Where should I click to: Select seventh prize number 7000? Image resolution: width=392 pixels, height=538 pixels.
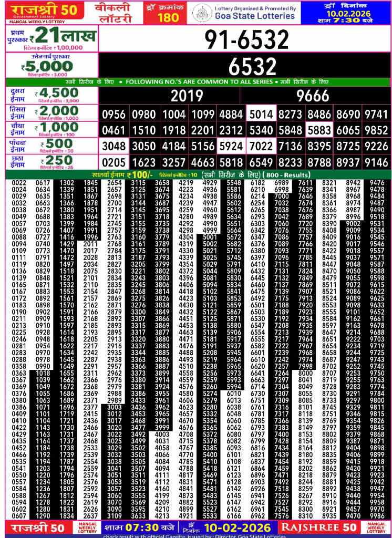(x=282, y=196)
